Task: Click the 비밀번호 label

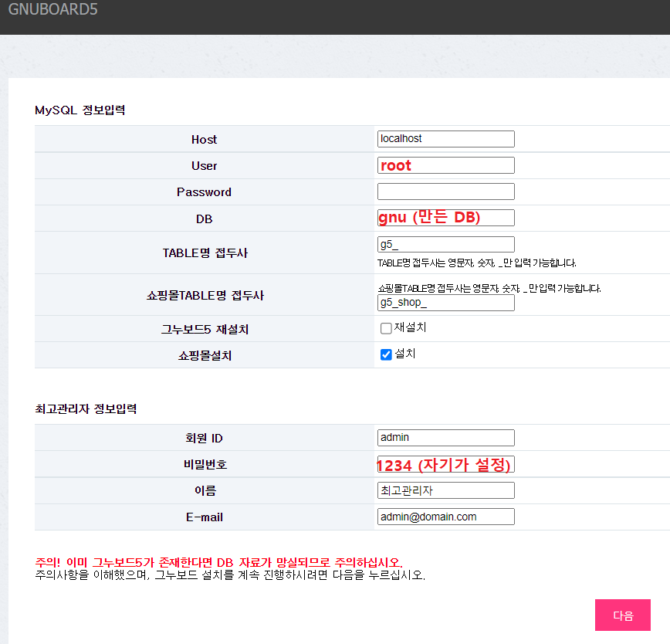Action: tap(205, 465)
